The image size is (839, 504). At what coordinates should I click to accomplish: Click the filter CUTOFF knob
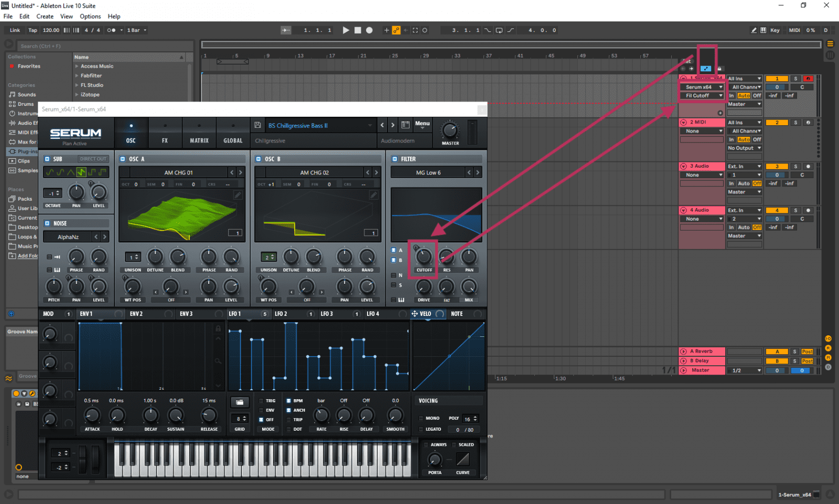[424, 256]
